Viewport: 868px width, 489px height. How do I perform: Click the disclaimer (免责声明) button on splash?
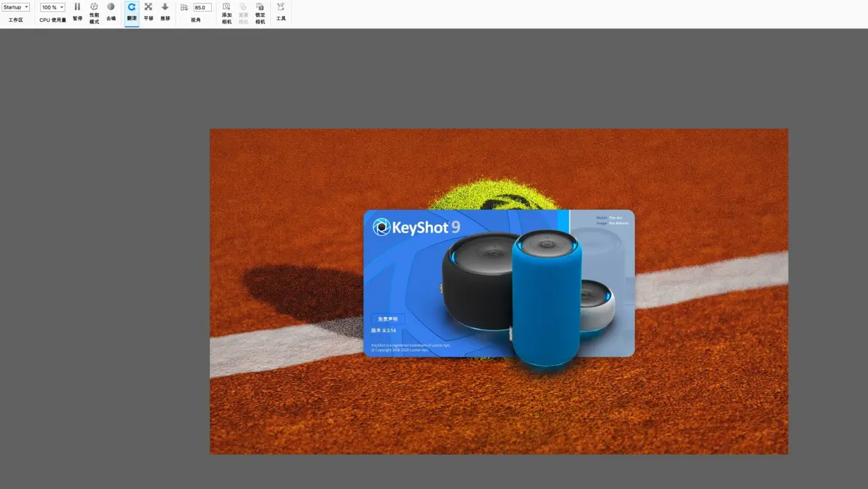pos(387,319)
